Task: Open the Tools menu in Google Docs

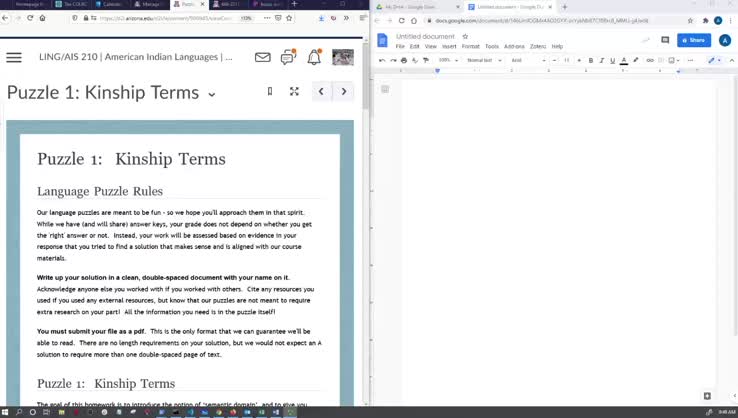Action: [x=492, y=47]
